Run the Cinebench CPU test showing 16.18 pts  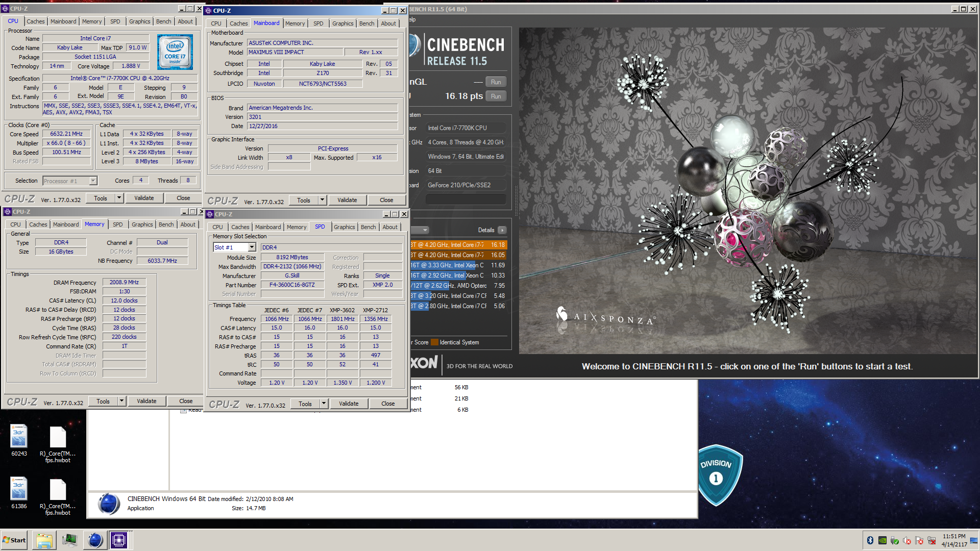496,96
